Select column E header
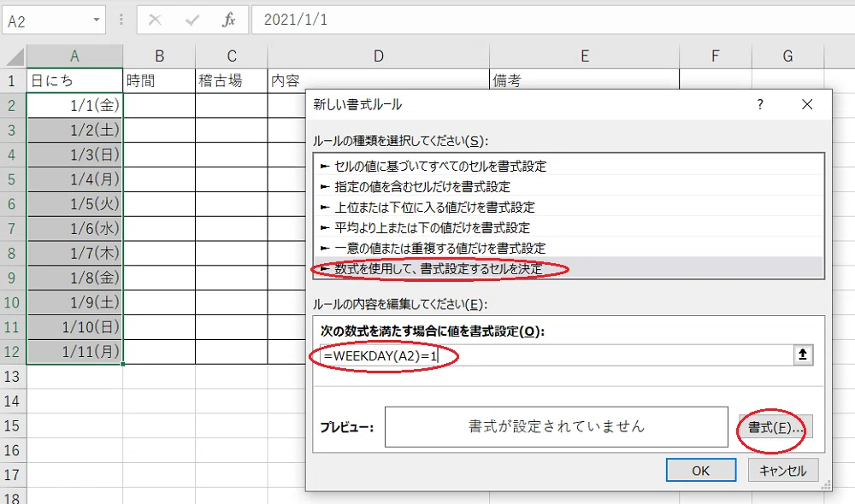 pyautogui.click(x=585, y=56)
